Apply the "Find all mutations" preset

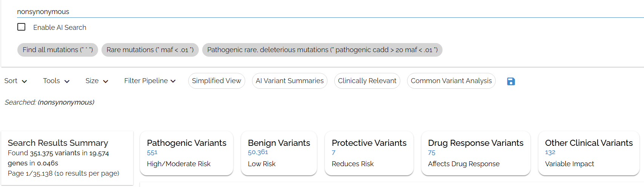[57, 50]
